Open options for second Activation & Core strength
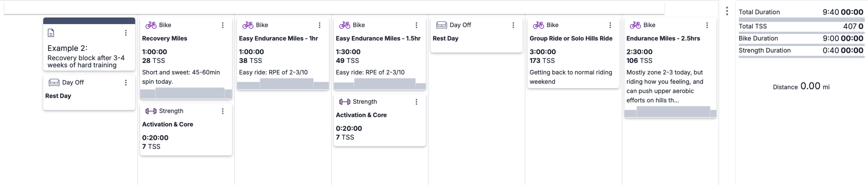The height and width of the screenshot is (185, 868). (x=416, y=102)
